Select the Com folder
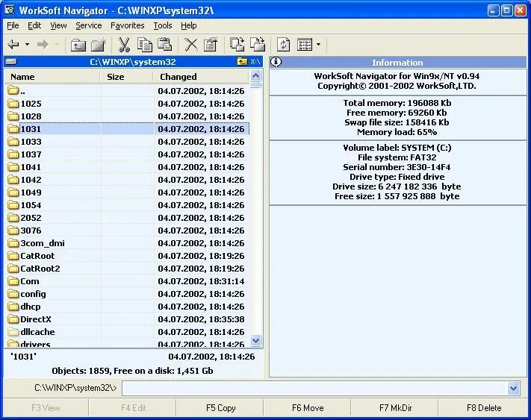 (x=127, y=281)
